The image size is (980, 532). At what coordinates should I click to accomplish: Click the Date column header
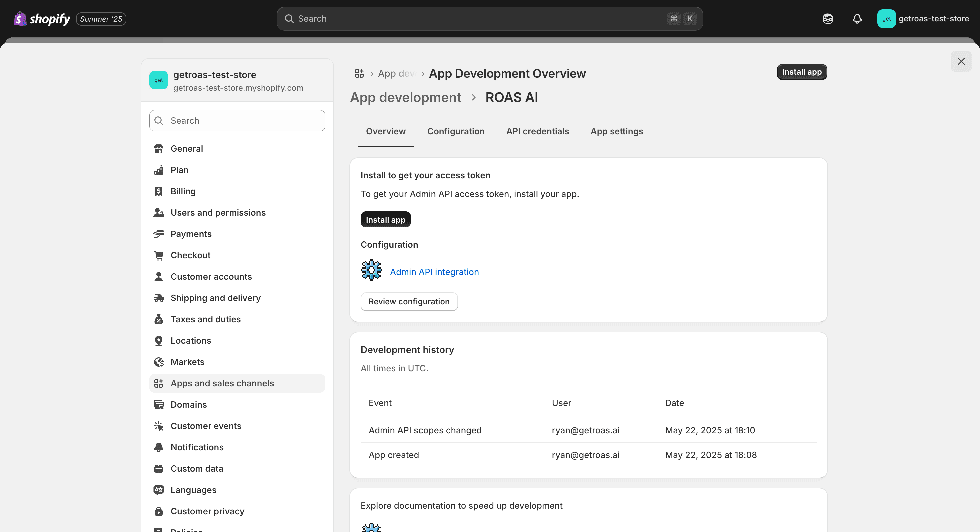click(x=674, y=403)
